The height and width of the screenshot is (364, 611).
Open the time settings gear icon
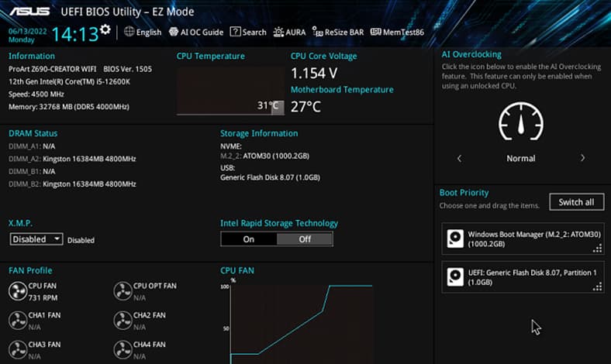[x=105, y=29]
